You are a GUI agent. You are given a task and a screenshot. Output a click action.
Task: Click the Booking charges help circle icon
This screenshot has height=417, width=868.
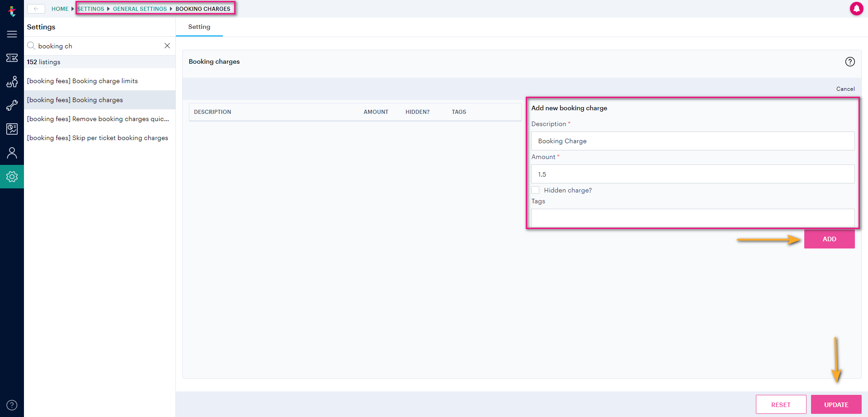click(850, 62)
